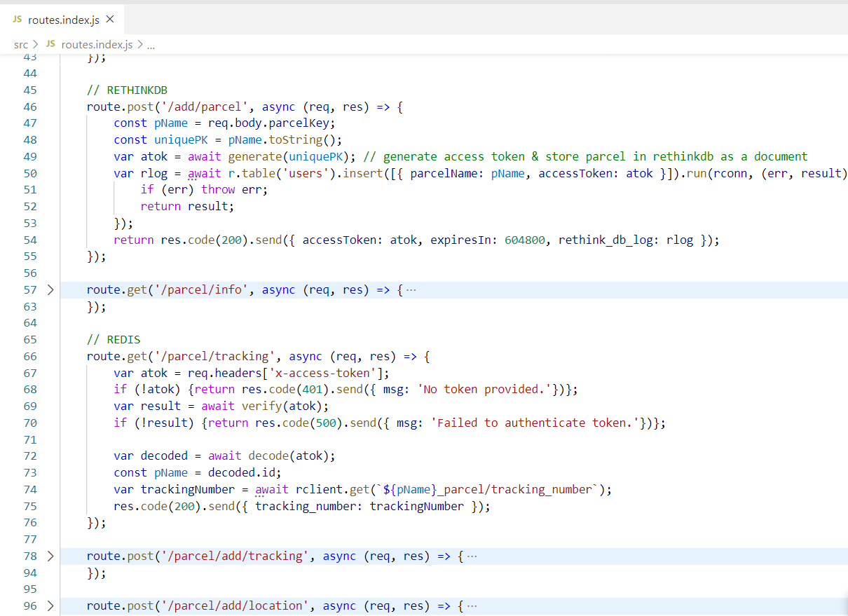This screenshot has width=848, height=616.
Task: Select the routes.index.js editor tab
Action: (63, 20)
